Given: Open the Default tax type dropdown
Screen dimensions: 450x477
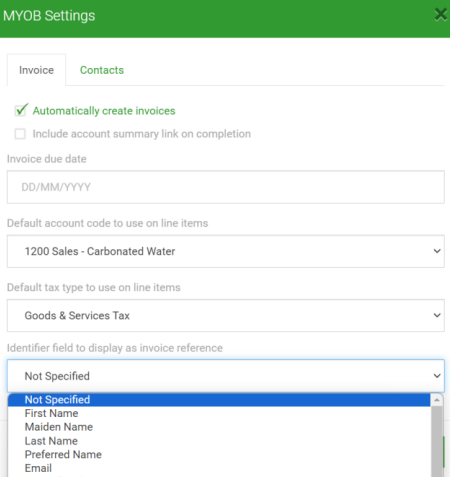Looking at the screenshot, I should [x=226, y=315].
